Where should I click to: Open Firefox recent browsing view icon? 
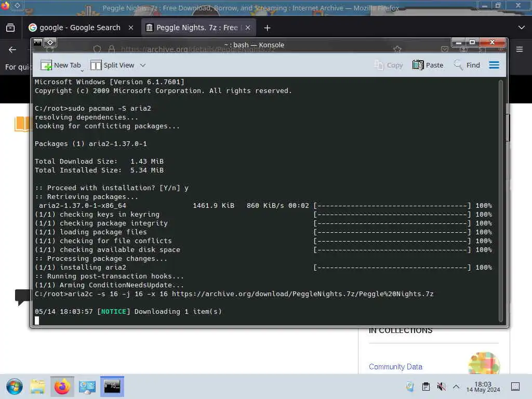[10, 28]
